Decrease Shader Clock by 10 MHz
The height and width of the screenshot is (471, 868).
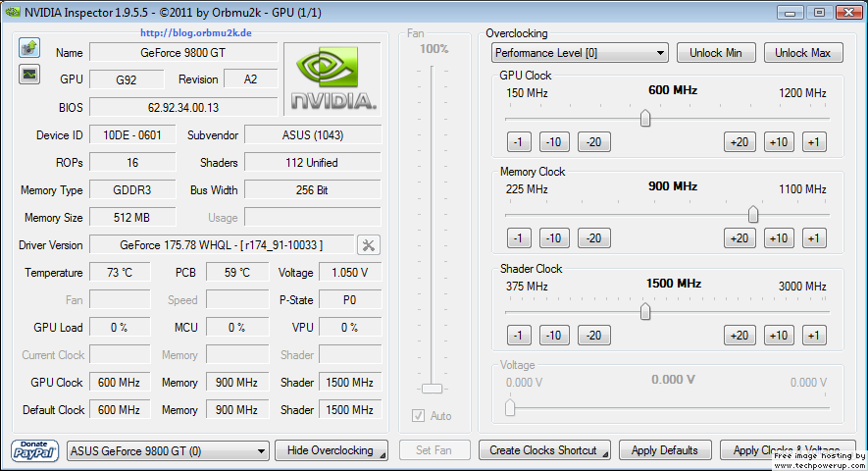(554, 336)
